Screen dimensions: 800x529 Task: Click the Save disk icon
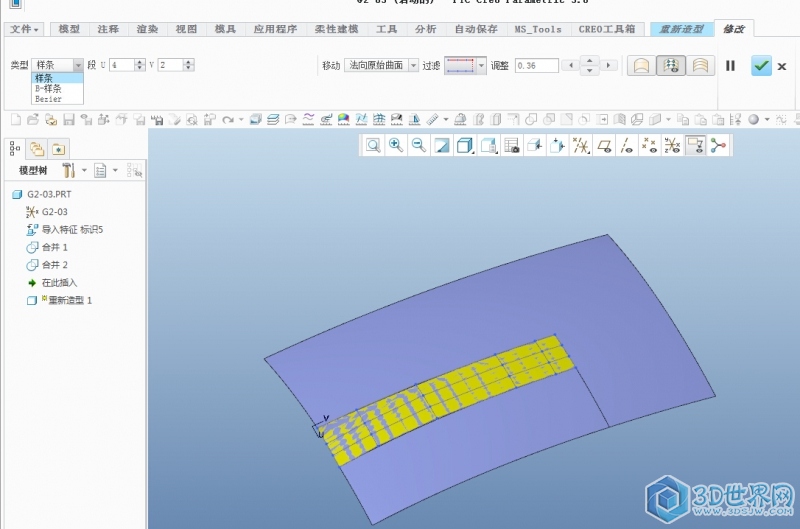[x=69, y=119]
